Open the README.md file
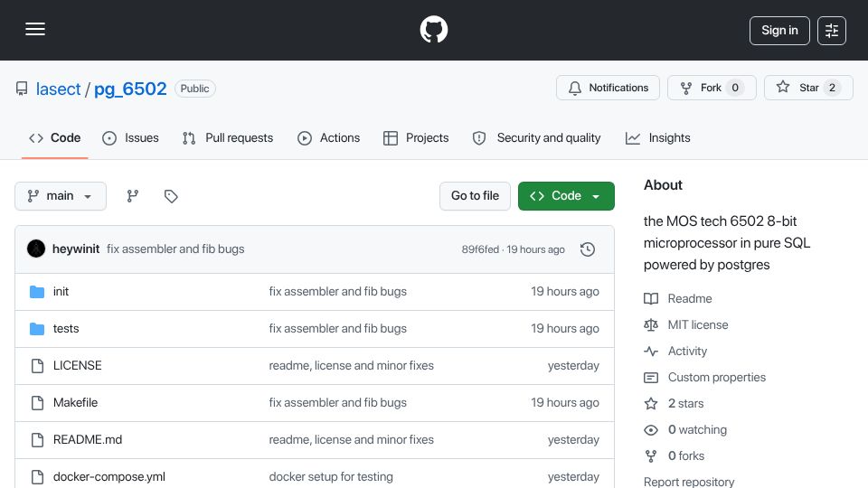868x488 pixels. (x=88, y=440)
